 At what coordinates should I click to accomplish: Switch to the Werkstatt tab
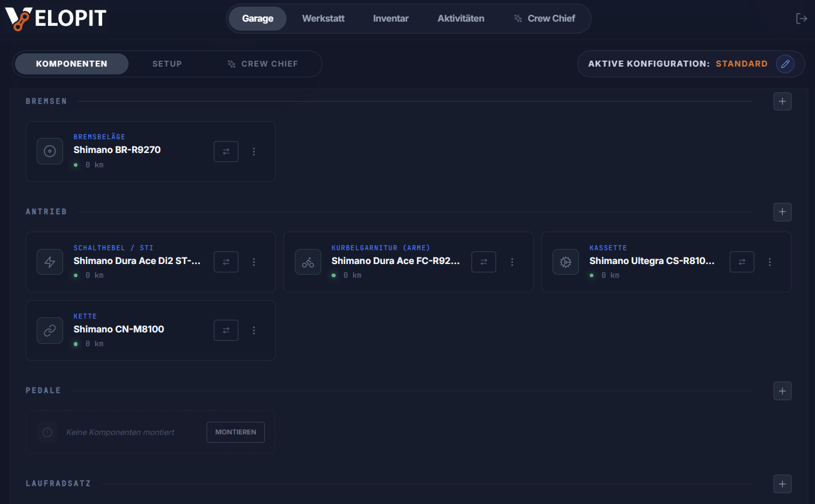click(323, 19)
